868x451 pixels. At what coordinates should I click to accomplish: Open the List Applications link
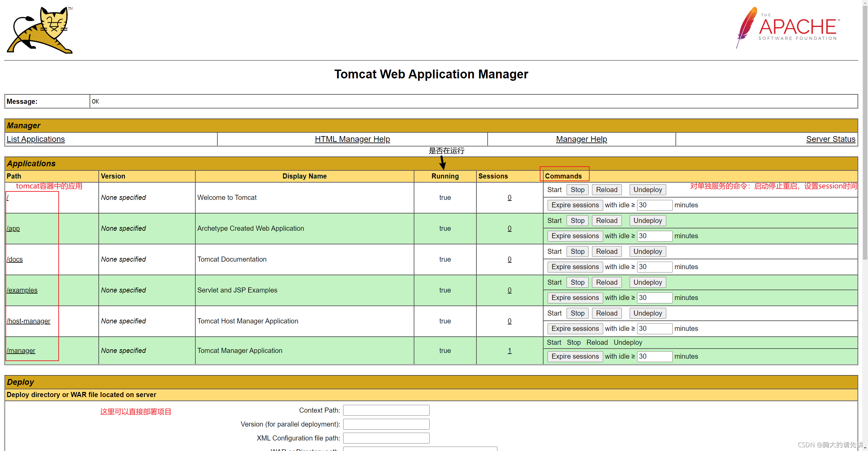coord(36,139)
